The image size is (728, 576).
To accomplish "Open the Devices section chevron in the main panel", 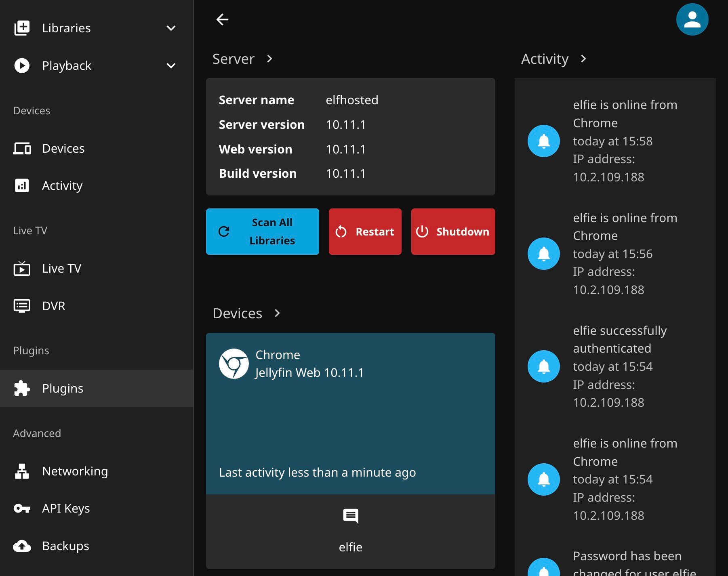I will [x=277, y=313].
